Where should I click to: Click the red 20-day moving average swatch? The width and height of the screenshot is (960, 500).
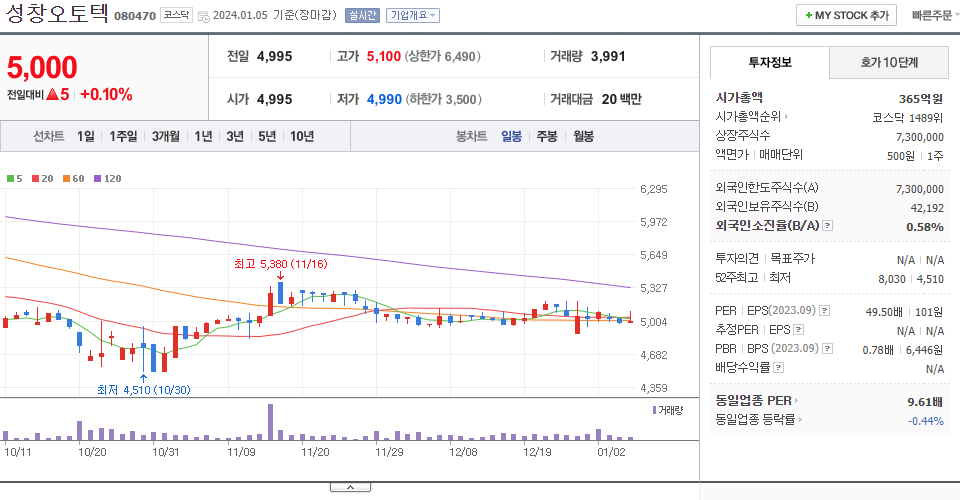(x=36, y=179)
